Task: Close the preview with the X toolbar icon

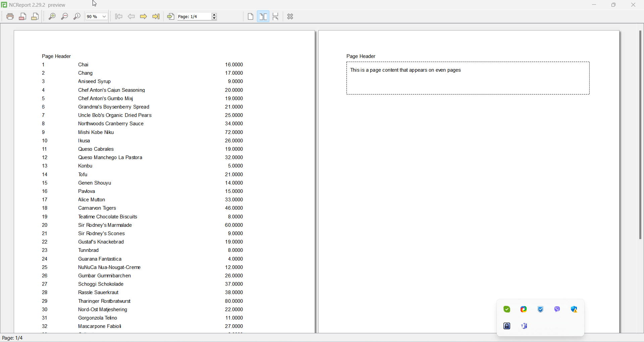Action: coord(290,16)
